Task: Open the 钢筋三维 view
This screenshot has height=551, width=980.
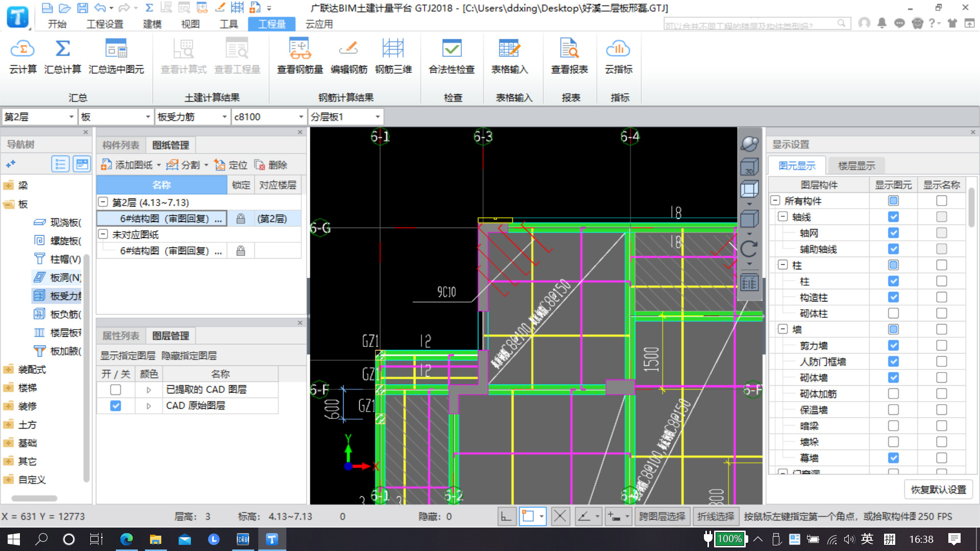Action: (x=393, y=57)
